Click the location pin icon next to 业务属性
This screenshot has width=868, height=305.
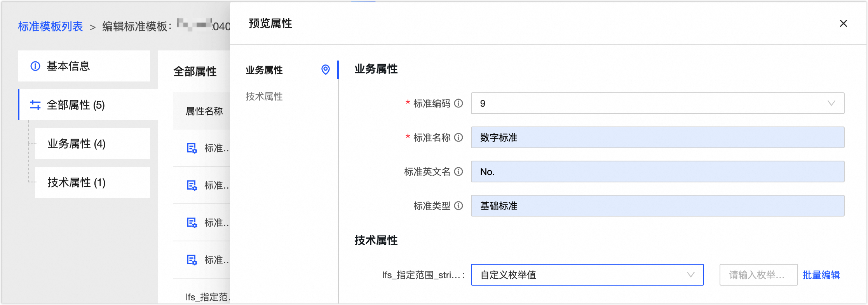pos(326,70)
